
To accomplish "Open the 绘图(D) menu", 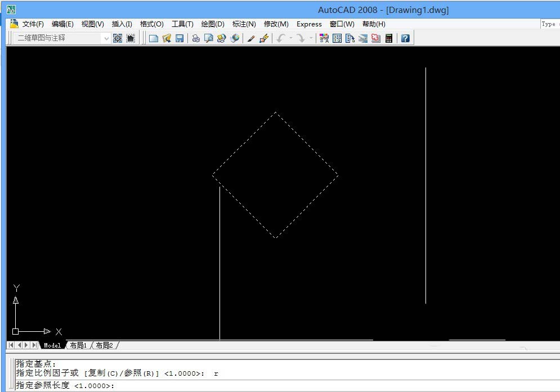I will pos(213,24).
